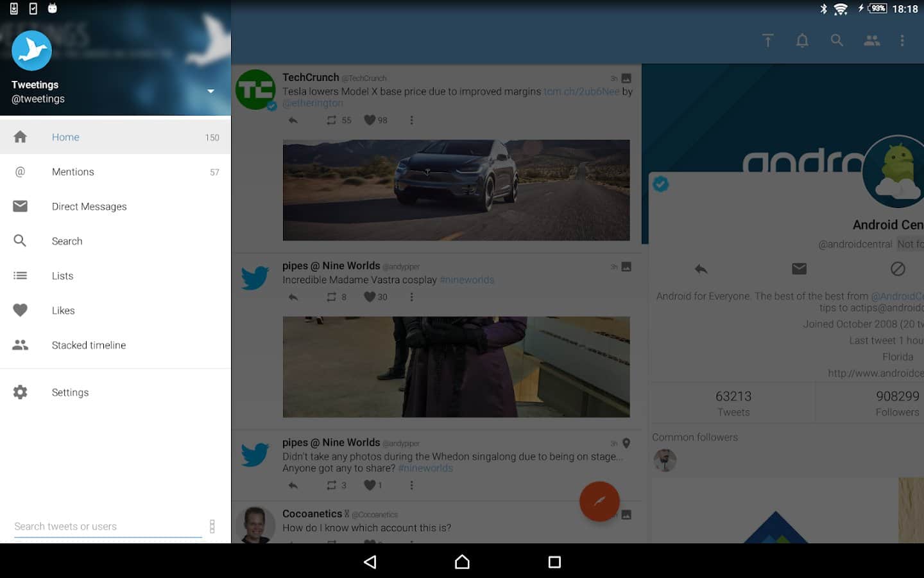This screenshot has width=924, height=578.
Task: Go to Stacked timeline
Action: click(89, 346)
